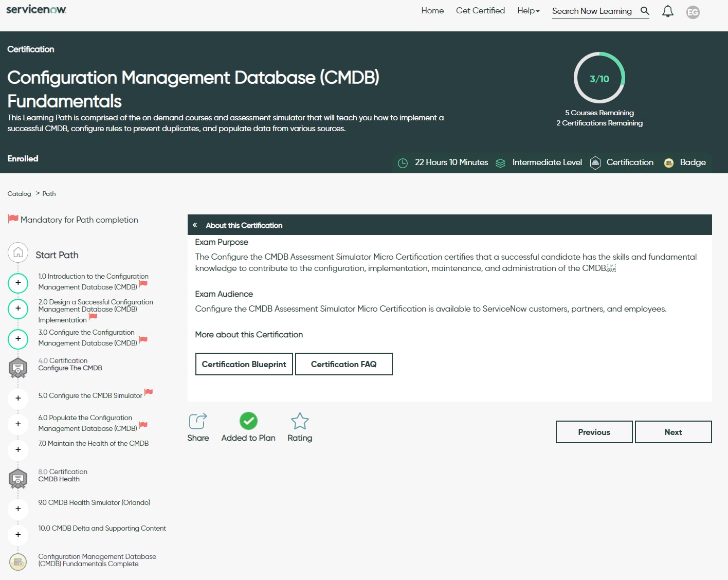Click the search magnifier icon
This screenshot has height=580, width=728.
coord(645,11)
